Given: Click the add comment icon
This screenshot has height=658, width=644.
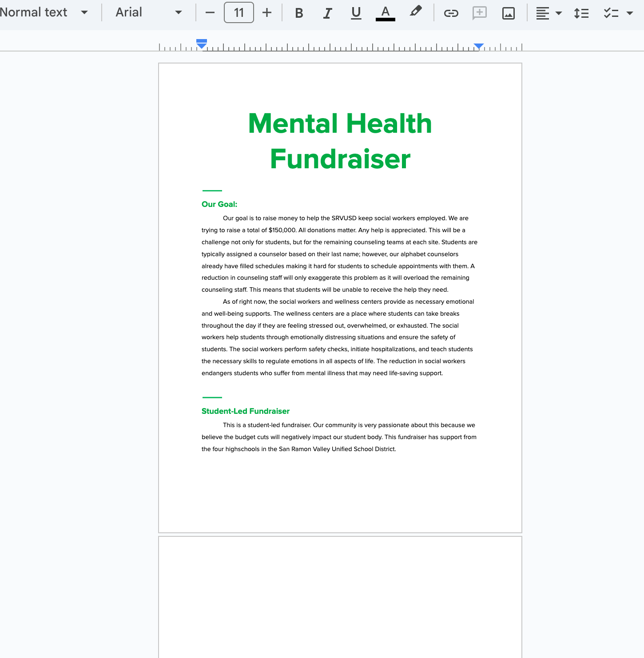Looking at the screenshot, I should pyautogui.click(x=480, y=13).
